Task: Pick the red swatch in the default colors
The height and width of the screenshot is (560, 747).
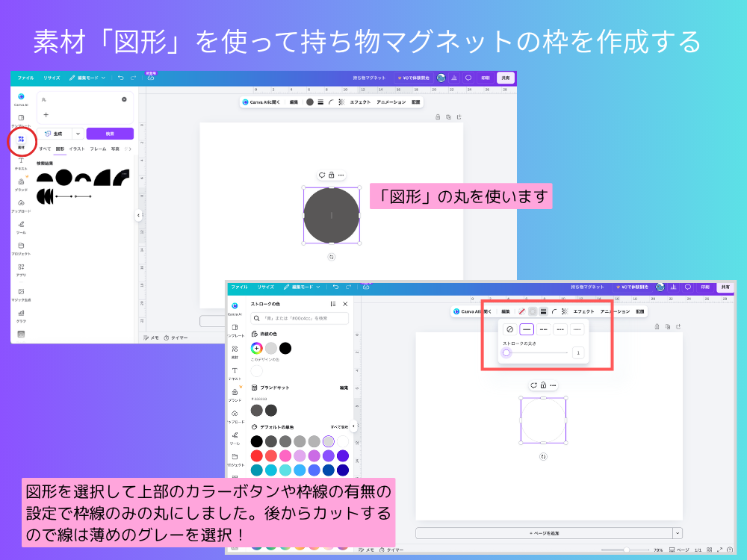Action: [x=256, y=455]
